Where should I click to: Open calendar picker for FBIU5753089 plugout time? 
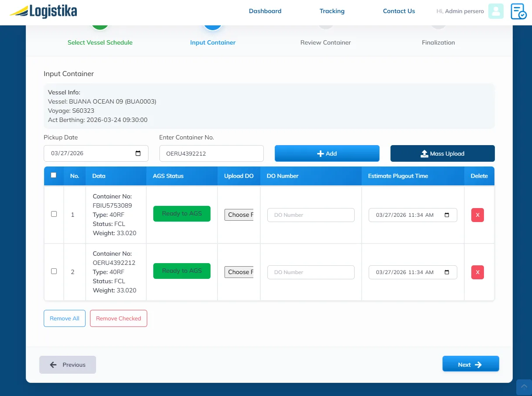click(x=447, y=215)
